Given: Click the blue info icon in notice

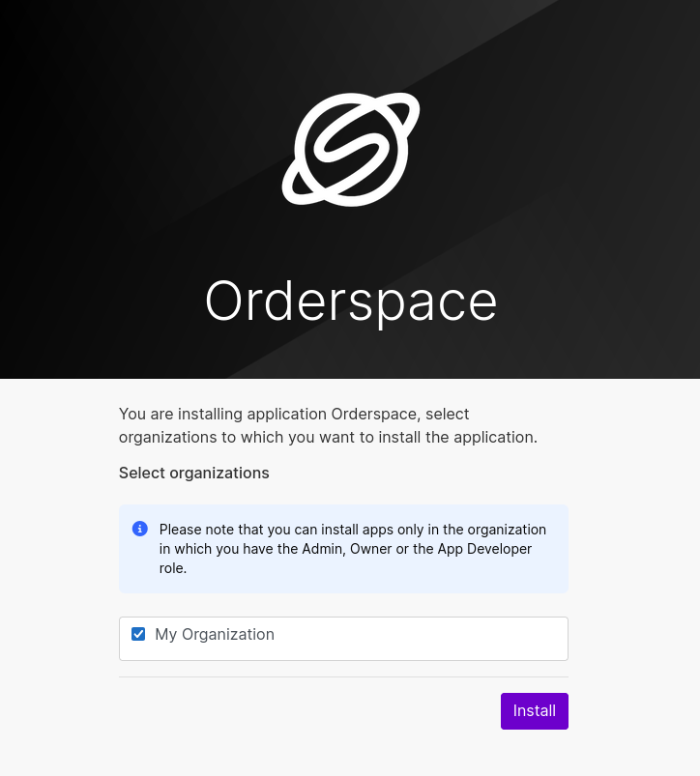Looking at the screenshot, I should [139, 529].
